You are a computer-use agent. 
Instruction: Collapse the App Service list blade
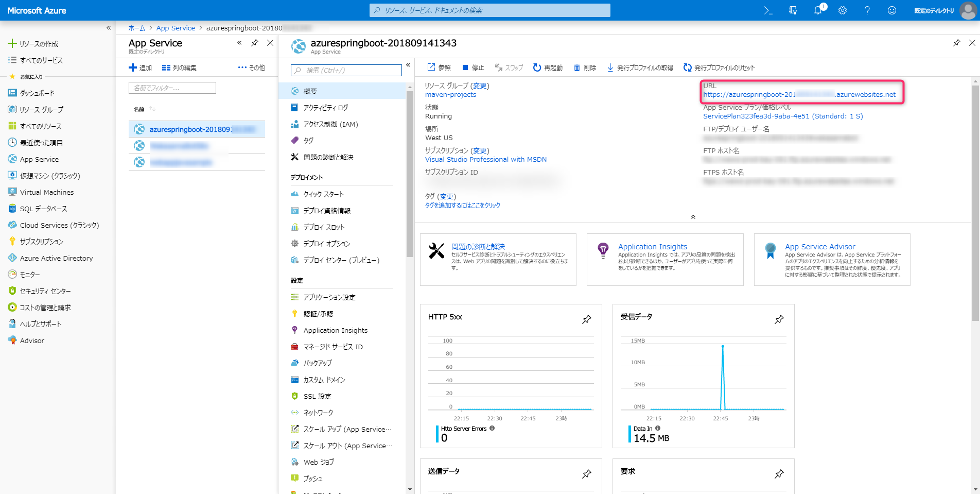tap(239, 43)
